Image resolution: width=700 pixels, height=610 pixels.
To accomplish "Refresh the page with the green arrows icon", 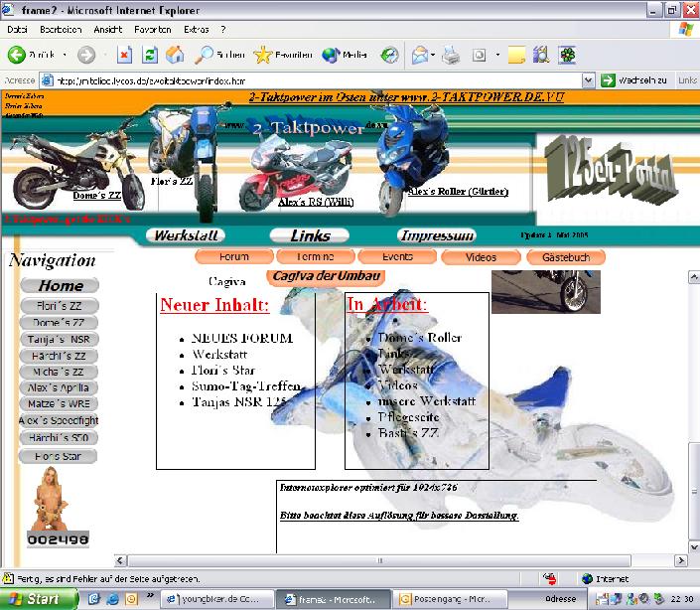I will point(150,55).
